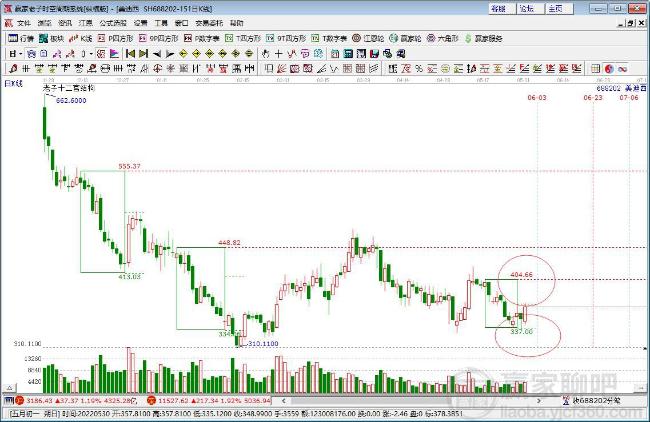
Task: Jump to first bar with green skip-back icon
Action: 131,53
